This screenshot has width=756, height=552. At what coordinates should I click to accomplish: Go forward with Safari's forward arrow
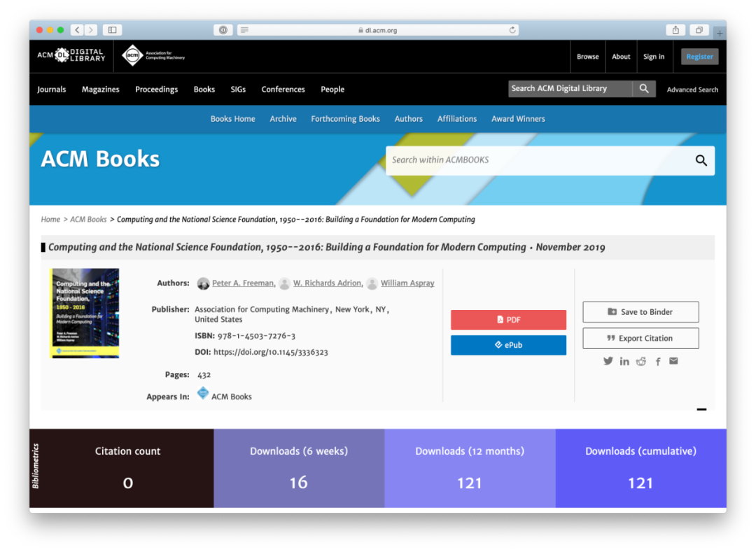(90, 30)
